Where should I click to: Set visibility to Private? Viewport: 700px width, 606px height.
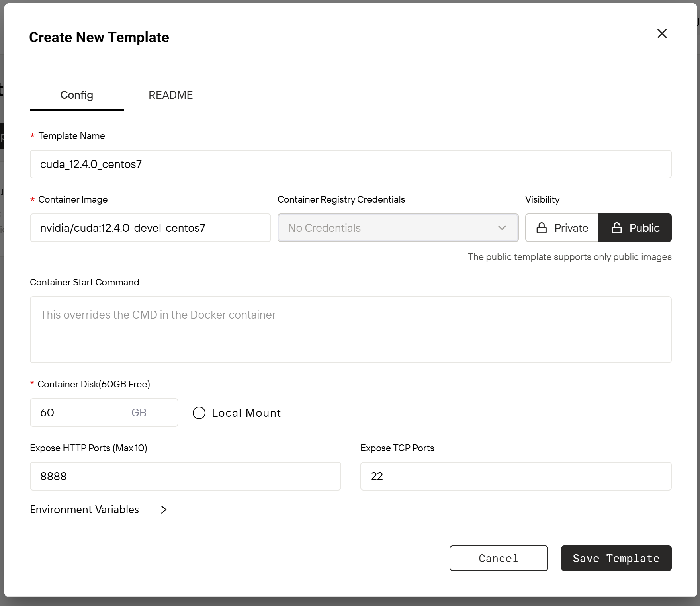562,228
